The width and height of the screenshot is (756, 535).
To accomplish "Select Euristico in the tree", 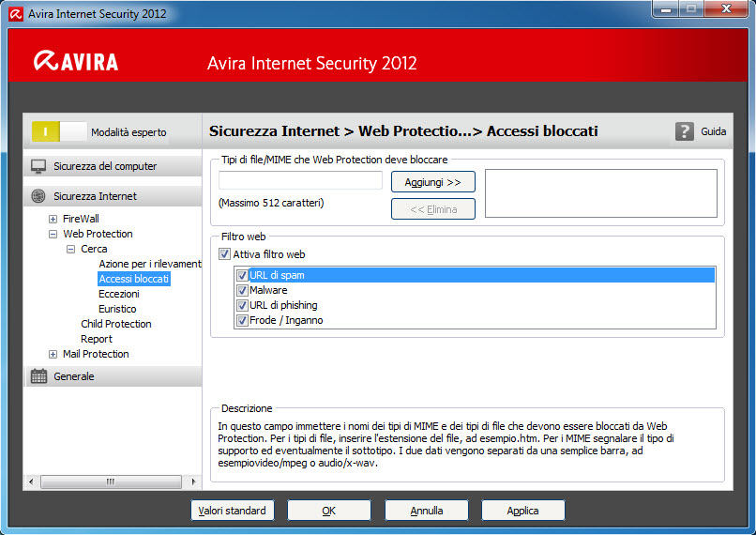I will 117,309.
